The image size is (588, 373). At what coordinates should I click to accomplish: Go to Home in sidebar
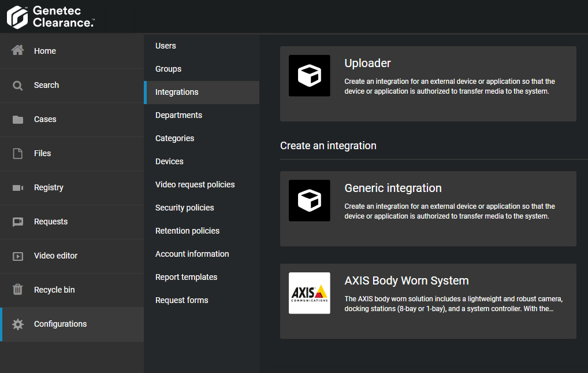[45, 51]
